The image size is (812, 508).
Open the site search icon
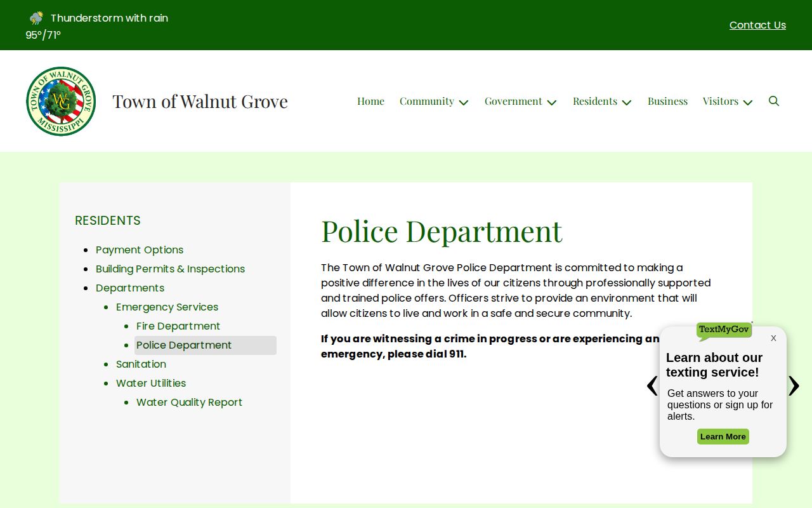773,101
